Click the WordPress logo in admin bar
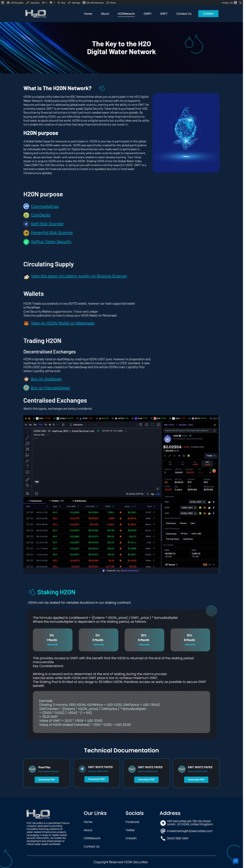The height and width of the screenshot is (868, 246). point(3,2)
